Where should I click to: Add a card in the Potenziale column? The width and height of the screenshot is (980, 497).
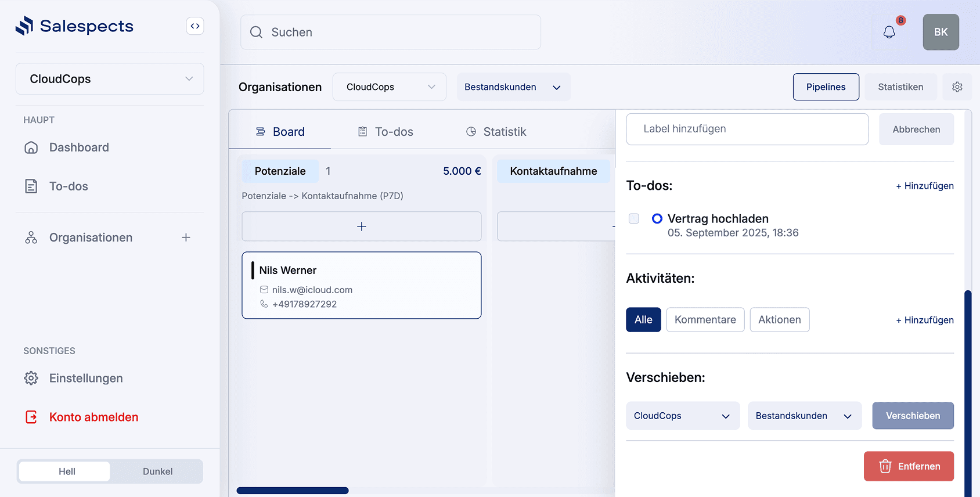point(361,226)
